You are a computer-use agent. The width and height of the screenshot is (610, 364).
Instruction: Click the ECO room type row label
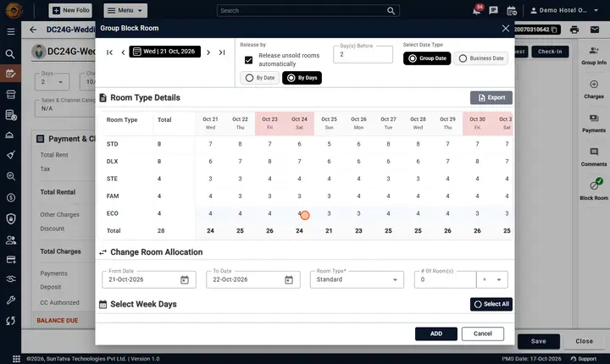pos(113,213)
